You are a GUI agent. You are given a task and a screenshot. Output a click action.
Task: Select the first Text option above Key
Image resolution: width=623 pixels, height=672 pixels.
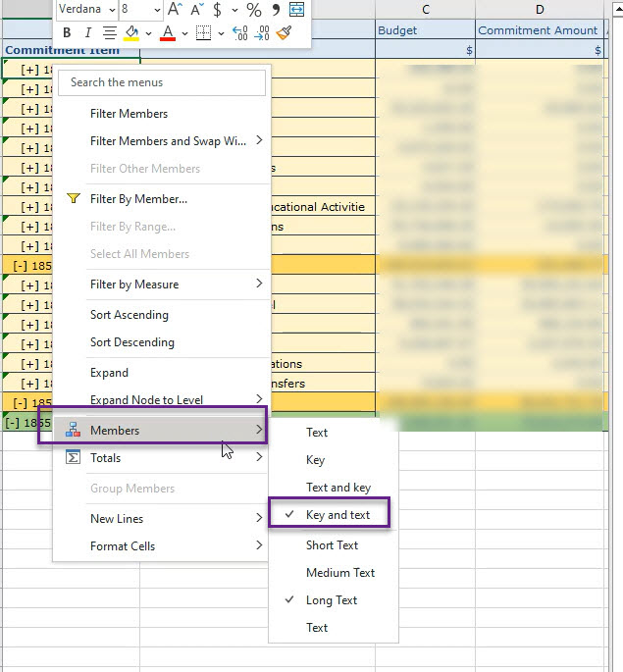pyautogui.click(x=334, y=433)
